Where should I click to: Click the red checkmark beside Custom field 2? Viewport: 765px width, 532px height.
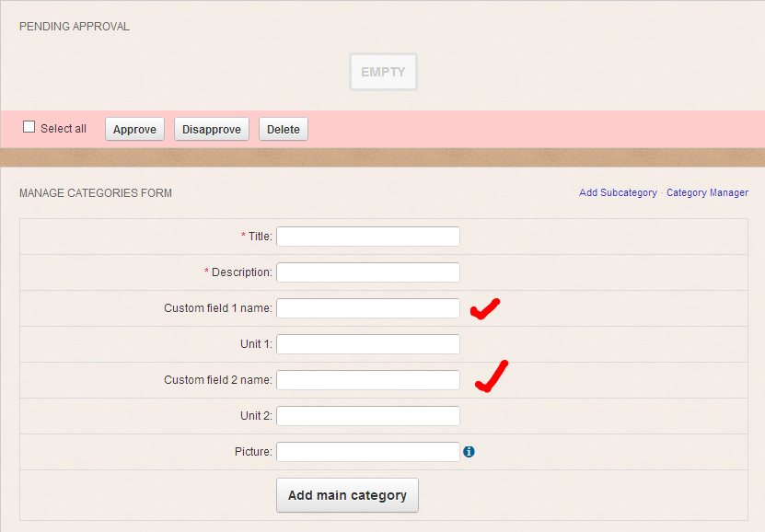pos(490,376)
